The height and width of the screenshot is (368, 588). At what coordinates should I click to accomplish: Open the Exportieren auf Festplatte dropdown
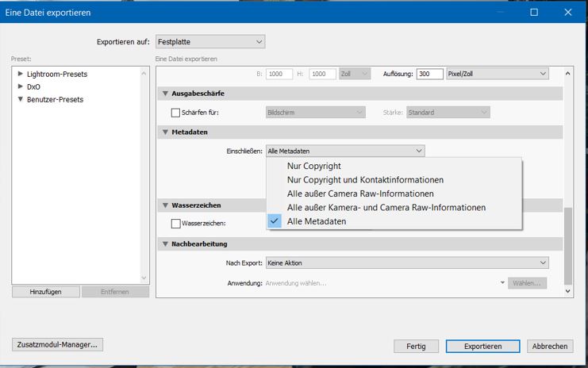point(205,41)
